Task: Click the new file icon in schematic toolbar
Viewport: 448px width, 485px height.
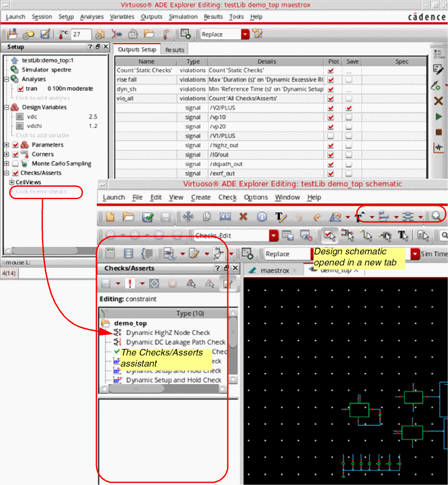Action: click(x=110, y=216)
